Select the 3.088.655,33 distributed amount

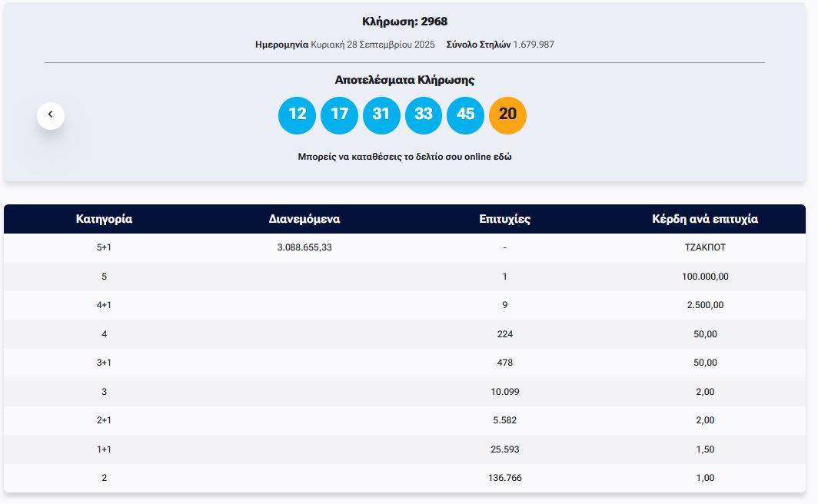click(x=304, y=247)
